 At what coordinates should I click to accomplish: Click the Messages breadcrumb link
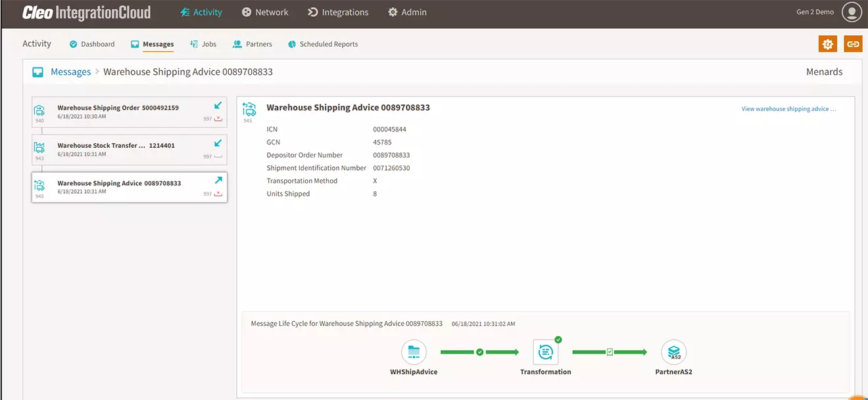tap(70, 72)
